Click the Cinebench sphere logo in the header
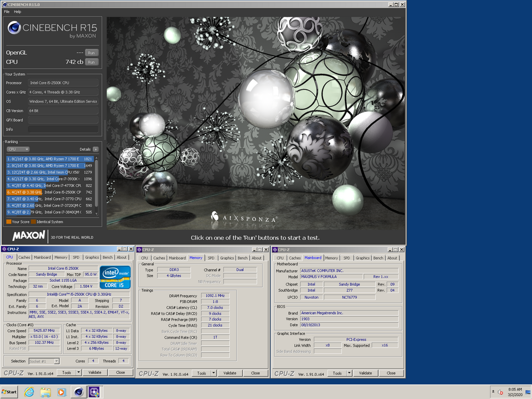Viewport: 532px width, 399px height. coord(14,28)
